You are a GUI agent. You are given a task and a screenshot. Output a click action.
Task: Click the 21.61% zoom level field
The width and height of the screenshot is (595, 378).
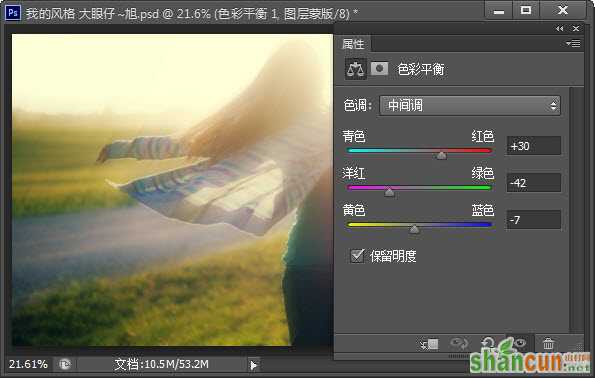(28, 364)
